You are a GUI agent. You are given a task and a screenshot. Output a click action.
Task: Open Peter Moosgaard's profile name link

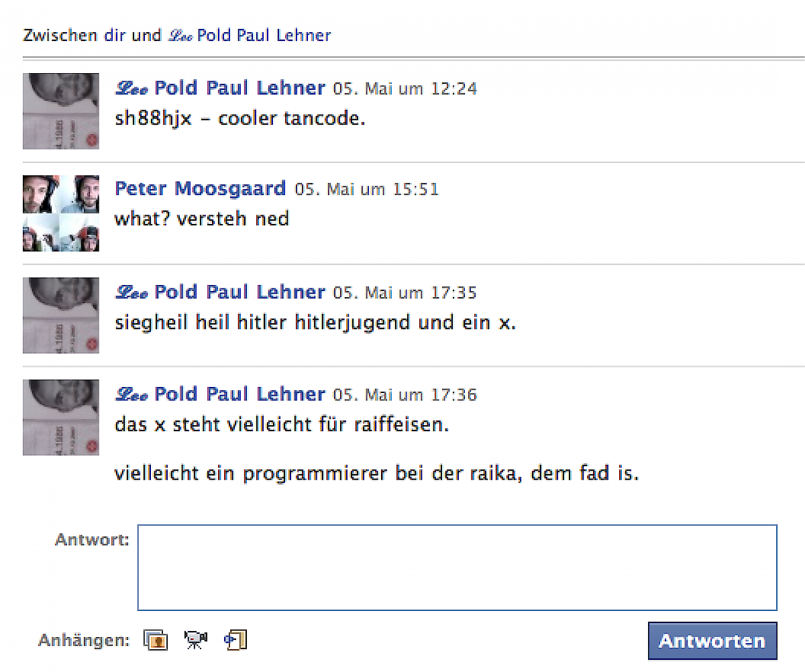(200, 188)
